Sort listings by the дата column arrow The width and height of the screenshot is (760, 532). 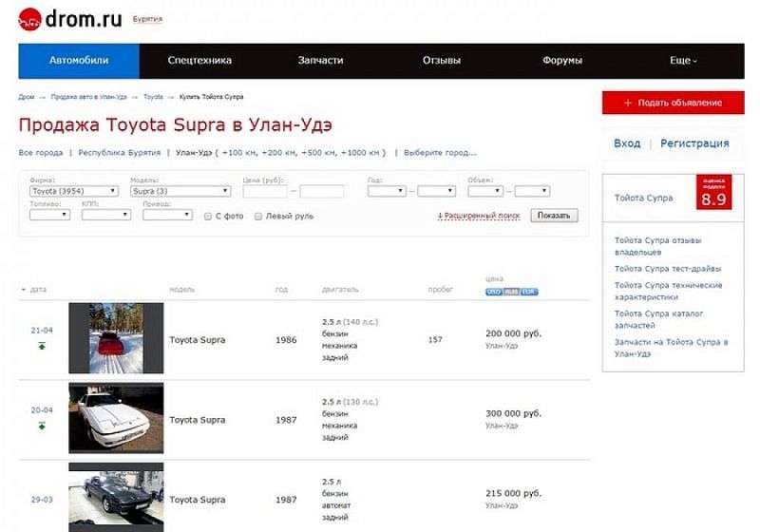(x=23, y=290)
